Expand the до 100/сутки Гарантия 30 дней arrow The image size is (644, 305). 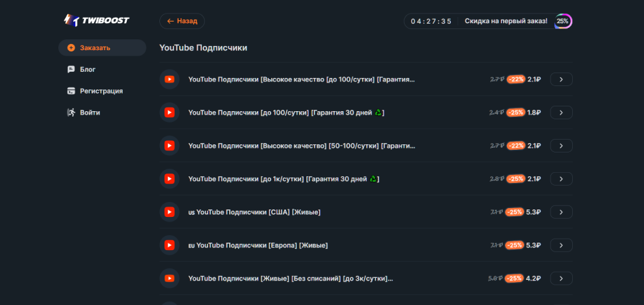point(561,113)
